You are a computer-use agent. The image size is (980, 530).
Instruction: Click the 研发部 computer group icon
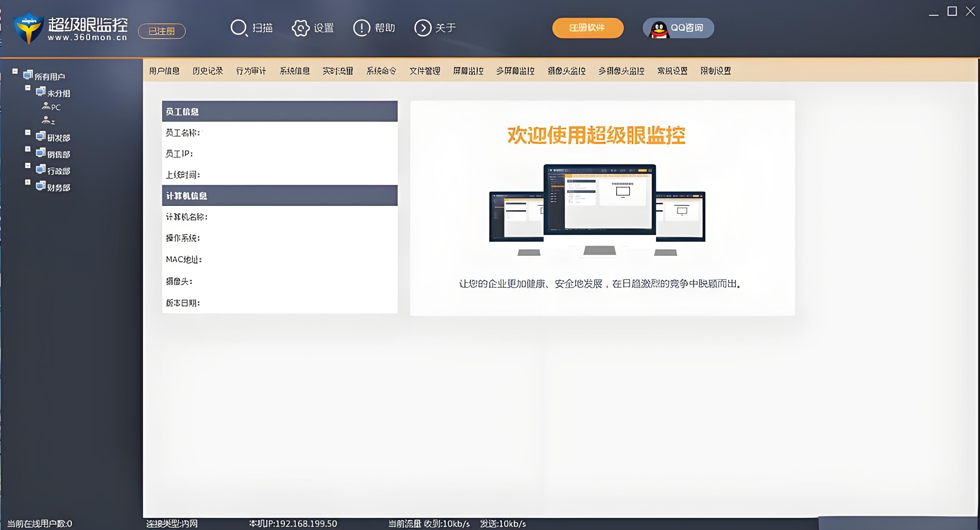pos(41,136)
